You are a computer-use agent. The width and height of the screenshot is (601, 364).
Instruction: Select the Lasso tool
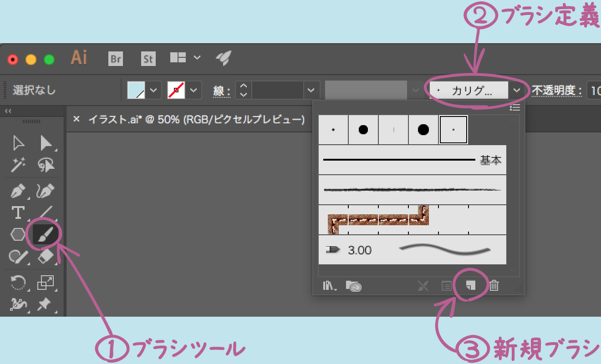(x=46, y=165)
